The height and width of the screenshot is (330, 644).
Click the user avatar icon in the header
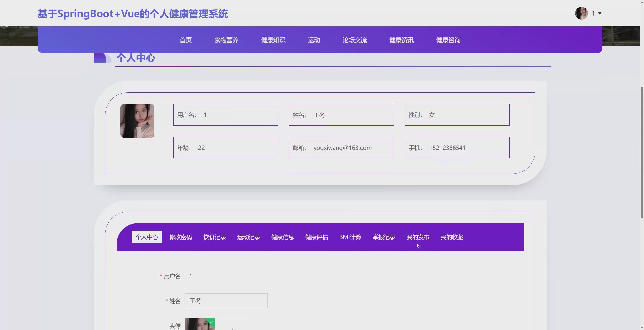coord(581,13)
